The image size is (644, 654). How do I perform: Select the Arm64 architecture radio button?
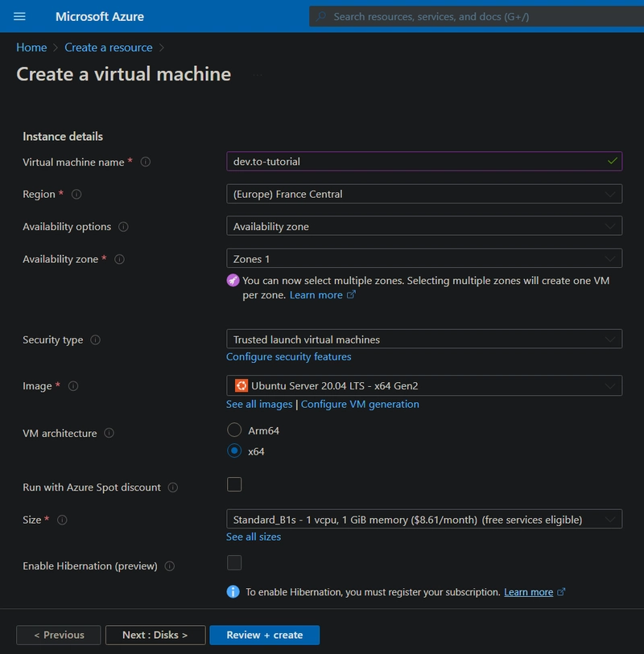click(234, 430)
